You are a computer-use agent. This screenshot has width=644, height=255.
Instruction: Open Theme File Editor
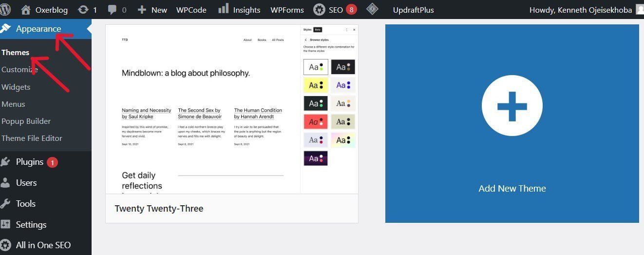(x=32, y=138)
